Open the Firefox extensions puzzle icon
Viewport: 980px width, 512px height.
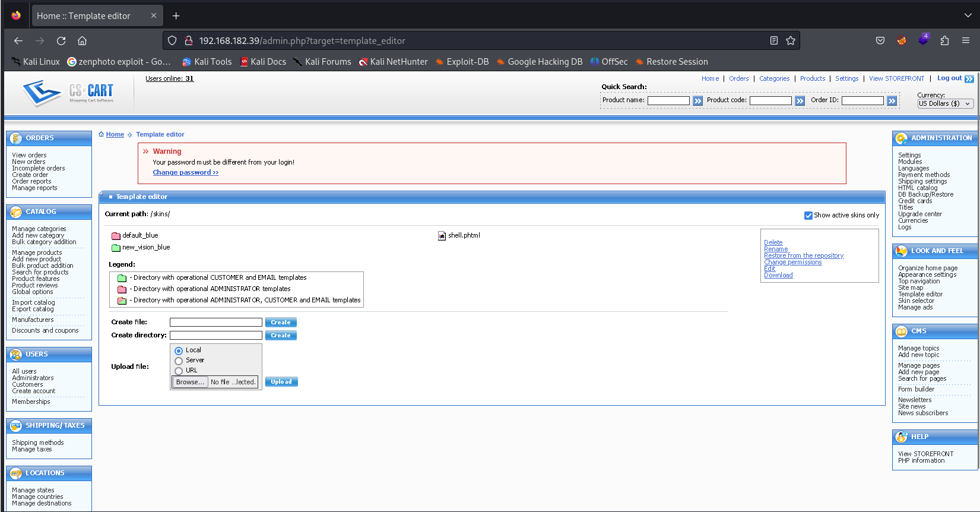pyautogui.click(x=944, y=41)
